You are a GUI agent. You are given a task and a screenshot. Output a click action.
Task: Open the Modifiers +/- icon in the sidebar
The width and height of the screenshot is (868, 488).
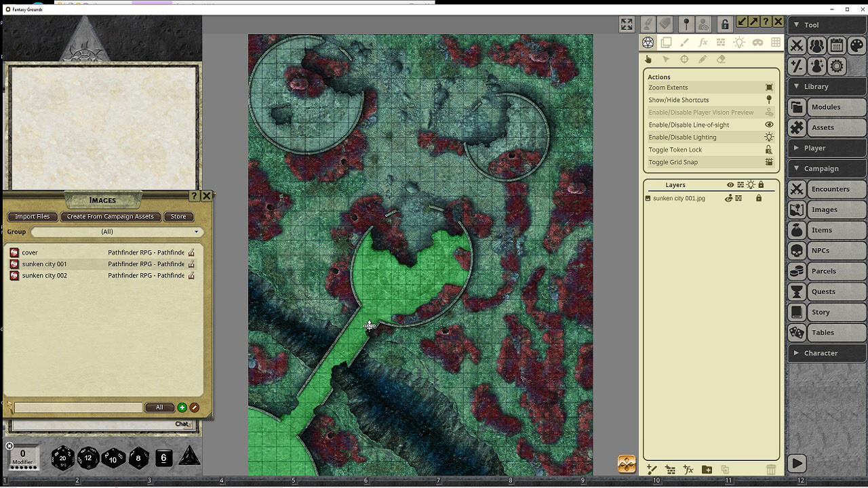798,66
